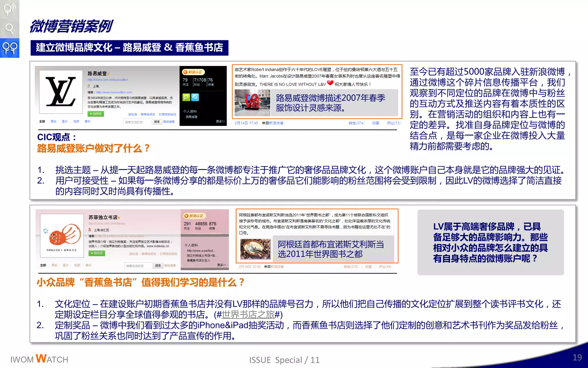
Task: Expand 更多>> in the 苏菲独立书店 sidebar
Action: pyautogui.click(x=222, y=265)
